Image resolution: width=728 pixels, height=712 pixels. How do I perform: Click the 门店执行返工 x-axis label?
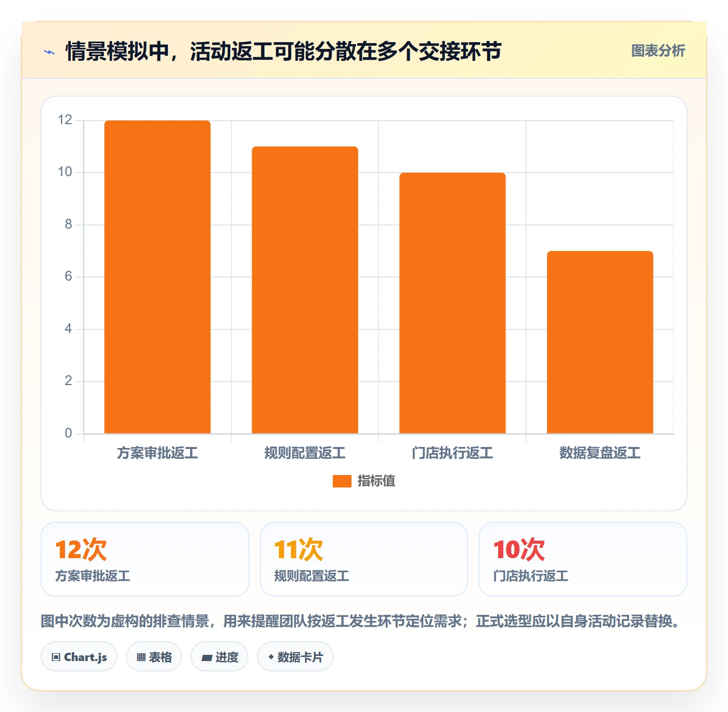452,453
